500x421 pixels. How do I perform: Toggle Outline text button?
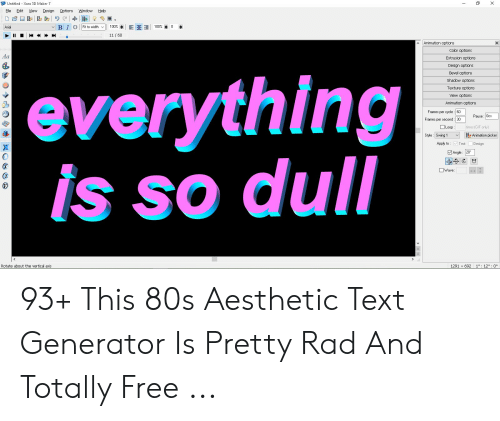[x=75, y=27]
